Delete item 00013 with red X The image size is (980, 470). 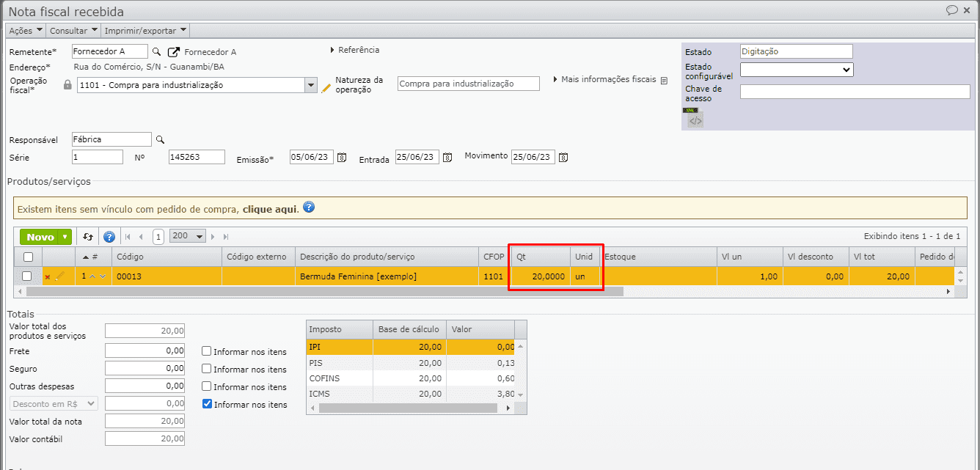tap(48, 277)
